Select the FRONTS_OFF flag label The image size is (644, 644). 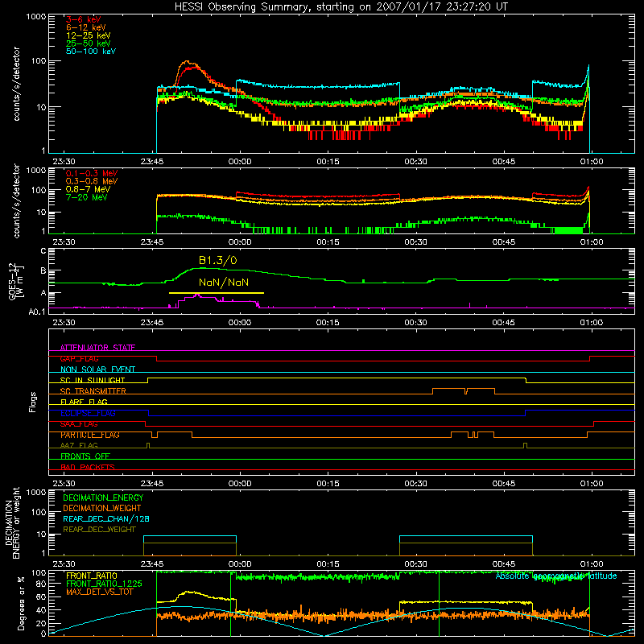click(85, 456)
